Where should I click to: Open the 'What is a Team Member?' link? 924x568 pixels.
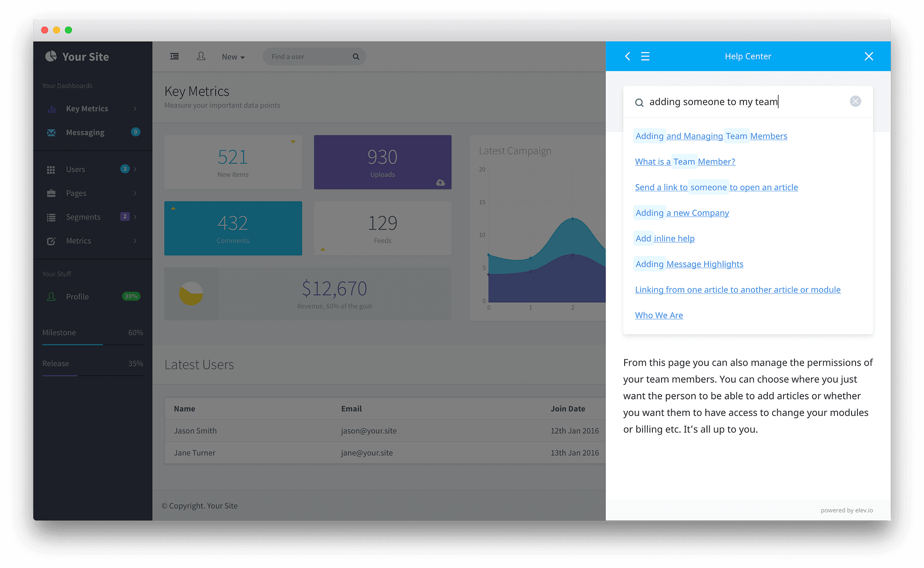point(685,162)
